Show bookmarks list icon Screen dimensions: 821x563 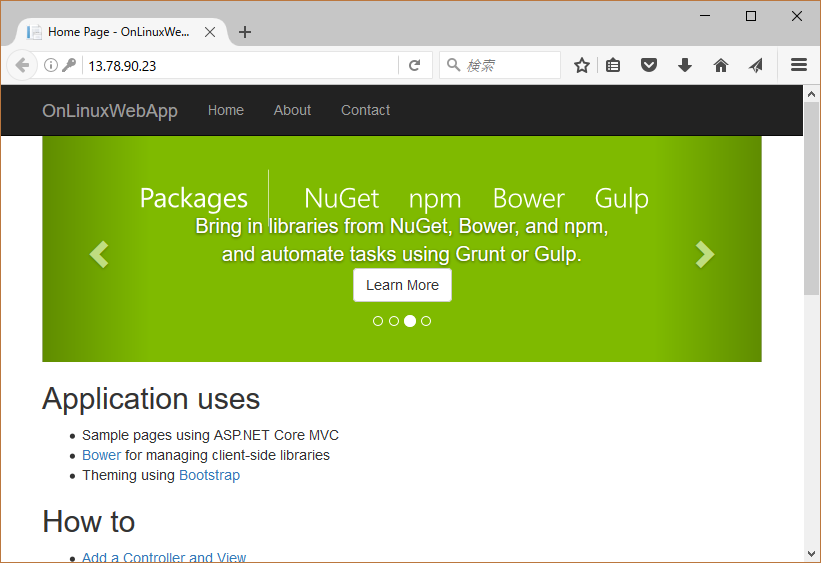[x=613, y=65]
